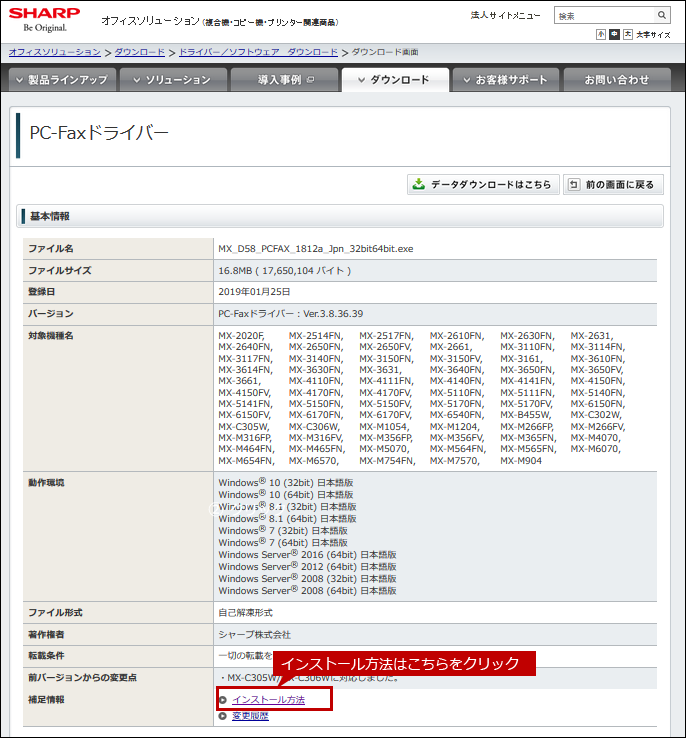Click Windows Server 2008 (32bit) line
Image resolution: width=686 pixels, height=738 pixels.
point(307,578)
